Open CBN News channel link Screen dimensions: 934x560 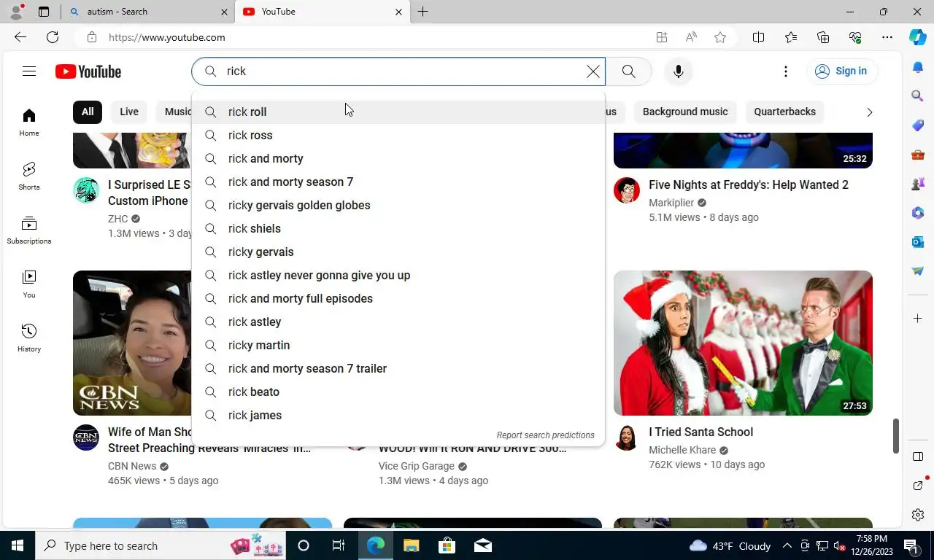coord(132,466)
